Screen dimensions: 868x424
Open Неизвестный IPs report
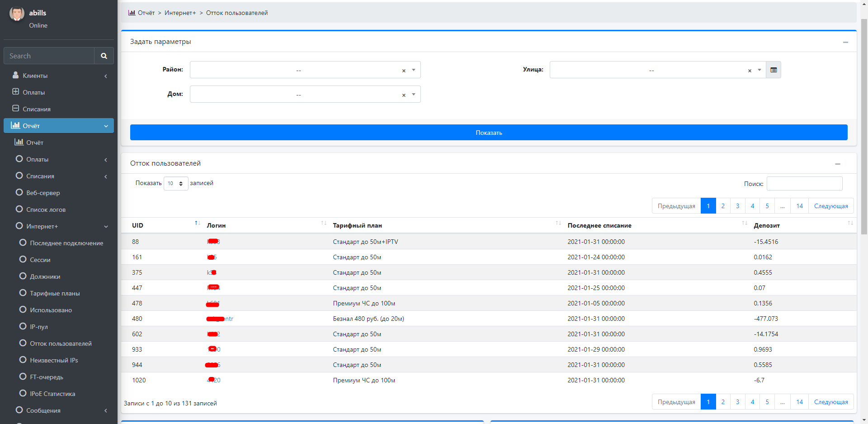coord(59,360)
